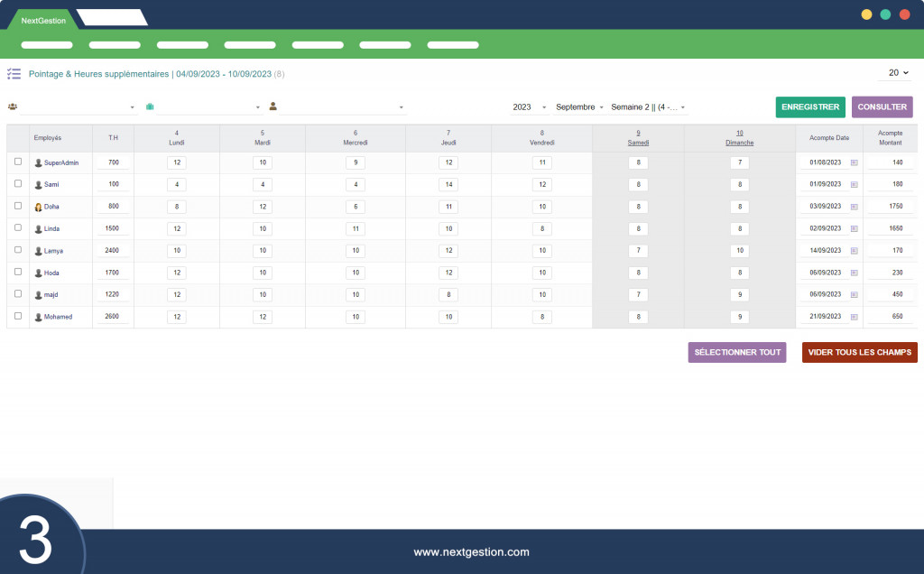Click VIDER TOUS LES CHAMPS button
This screenshot has width=924, height=574.
[x=860, y=352]
